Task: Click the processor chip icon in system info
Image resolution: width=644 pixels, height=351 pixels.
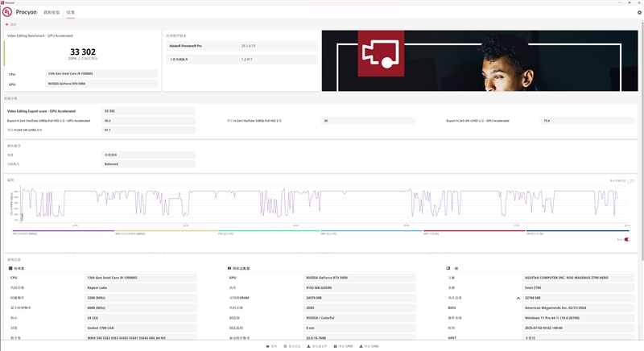Action: [x=10, y=268]
